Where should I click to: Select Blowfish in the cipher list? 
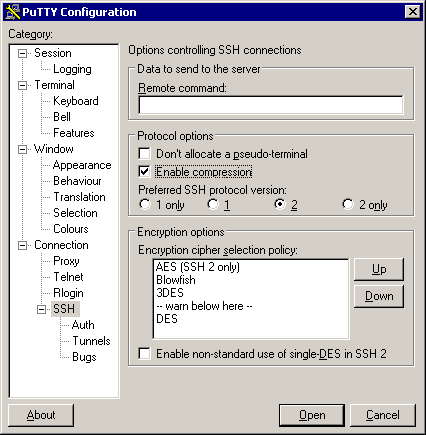tap(176, 280)
